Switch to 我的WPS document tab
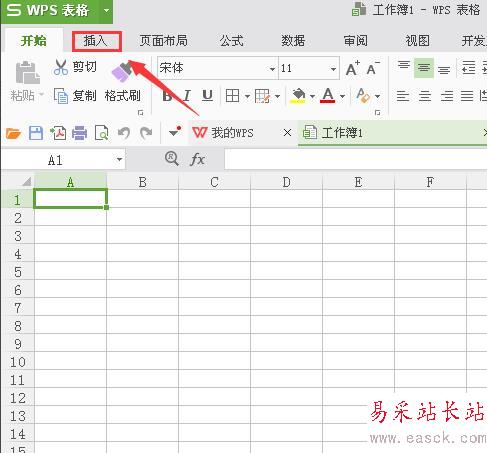 [232, 133]
